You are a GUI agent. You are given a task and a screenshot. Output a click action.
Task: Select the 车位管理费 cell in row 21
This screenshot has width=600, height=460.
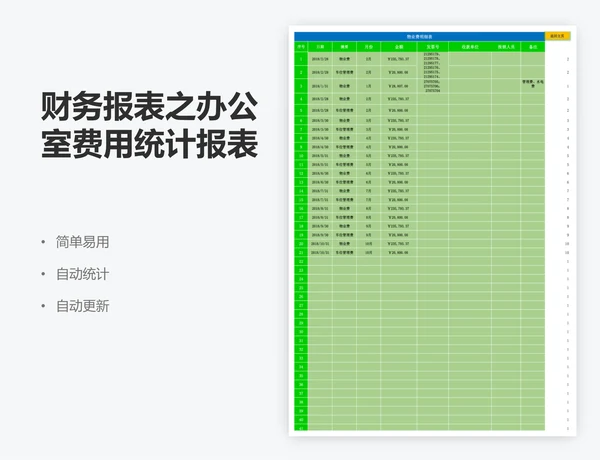[x=344, y=253]
